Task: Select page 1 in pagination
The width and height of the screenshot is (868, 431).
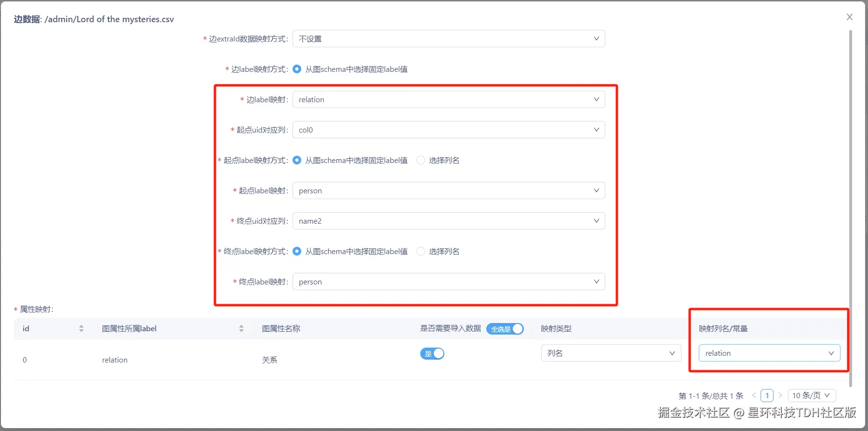Action: tap(767, 395)
